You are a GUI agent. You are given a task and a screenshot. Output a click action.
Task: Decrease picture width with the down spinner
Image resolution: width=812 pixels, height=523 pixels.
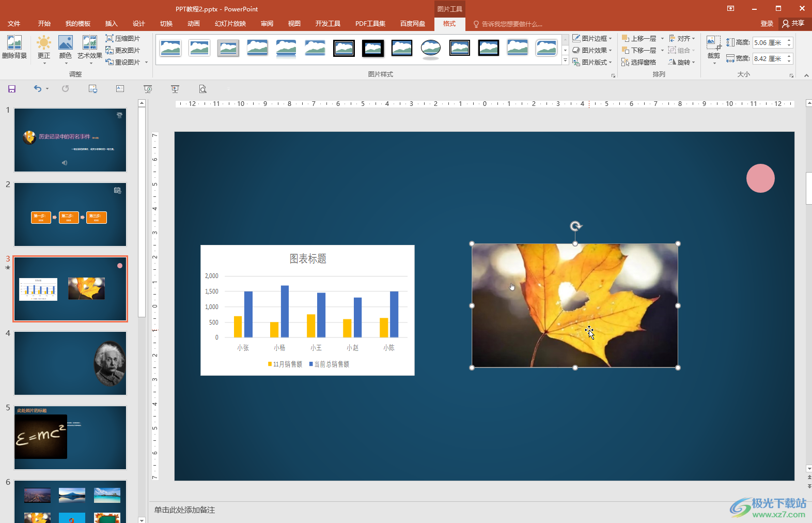tap(789, 61)
